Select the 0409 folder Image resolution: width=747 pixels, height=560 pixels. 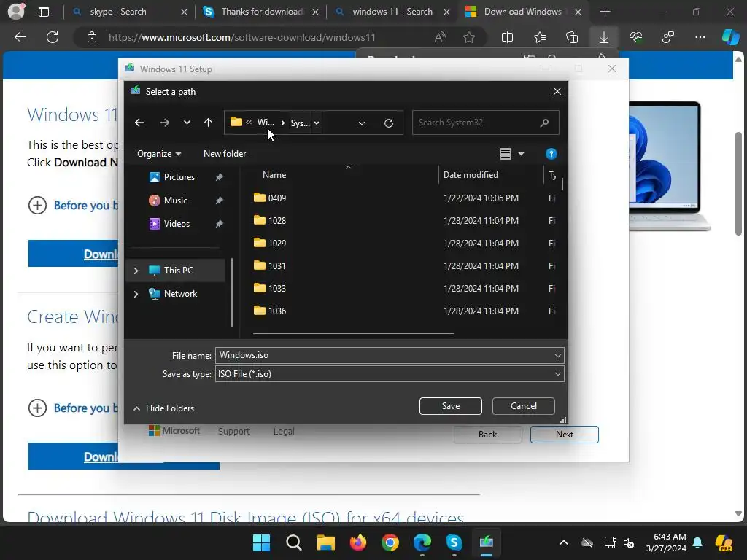[x=276, y=198]
